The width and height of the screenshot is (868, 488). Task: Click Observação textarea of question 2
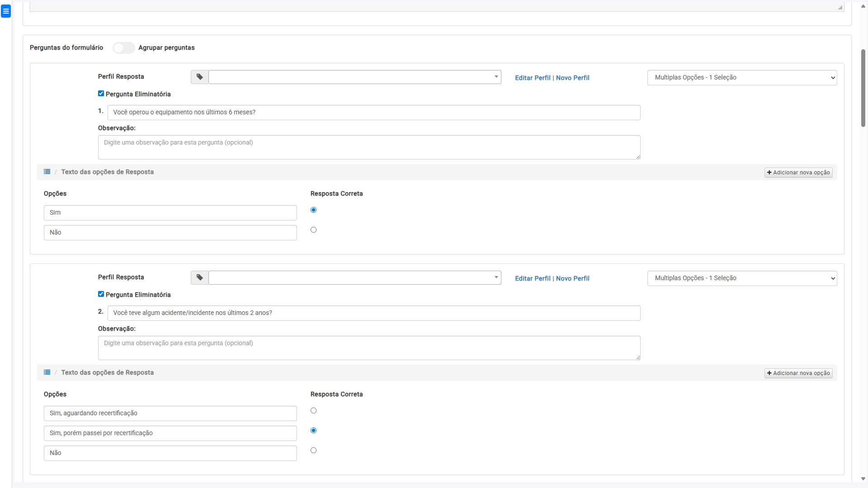(369, 348)
